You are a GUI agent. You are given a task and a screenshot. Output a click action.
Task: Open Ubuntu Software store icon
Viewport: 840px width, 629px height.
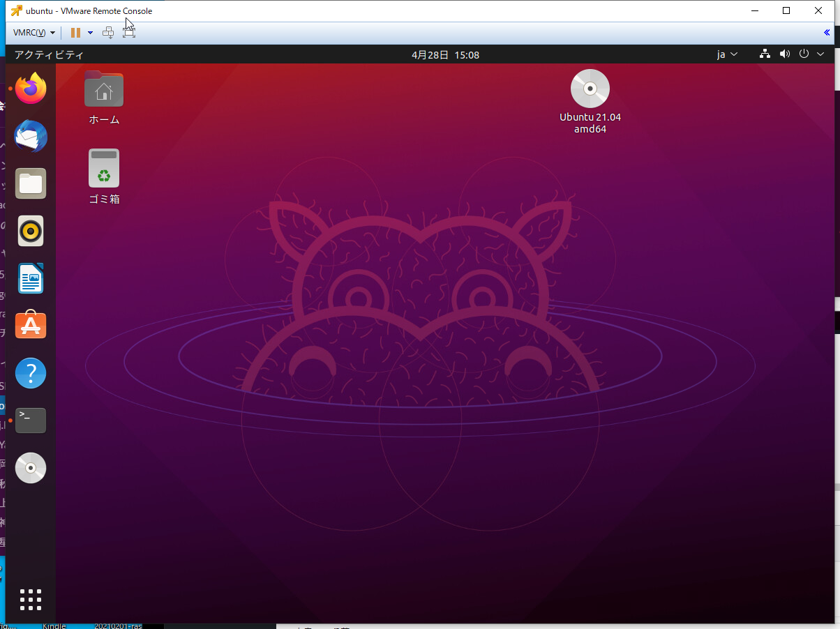(x=31, y=325)
